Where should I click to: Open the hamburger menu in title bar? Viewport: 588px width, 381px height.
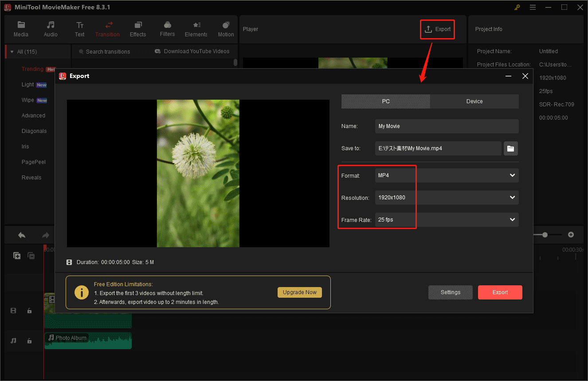pos(533,8)
